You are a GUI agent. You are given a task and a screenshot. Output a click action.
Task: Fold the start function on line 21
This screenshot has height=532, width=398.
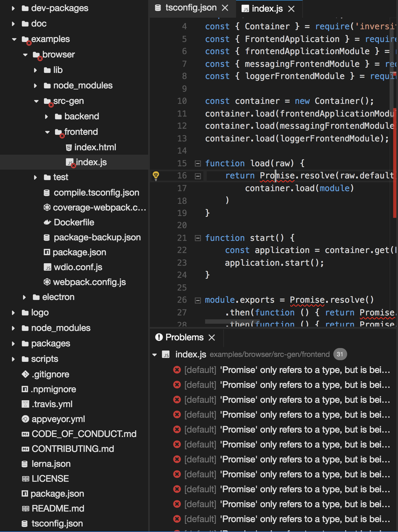tap(198, 238)
